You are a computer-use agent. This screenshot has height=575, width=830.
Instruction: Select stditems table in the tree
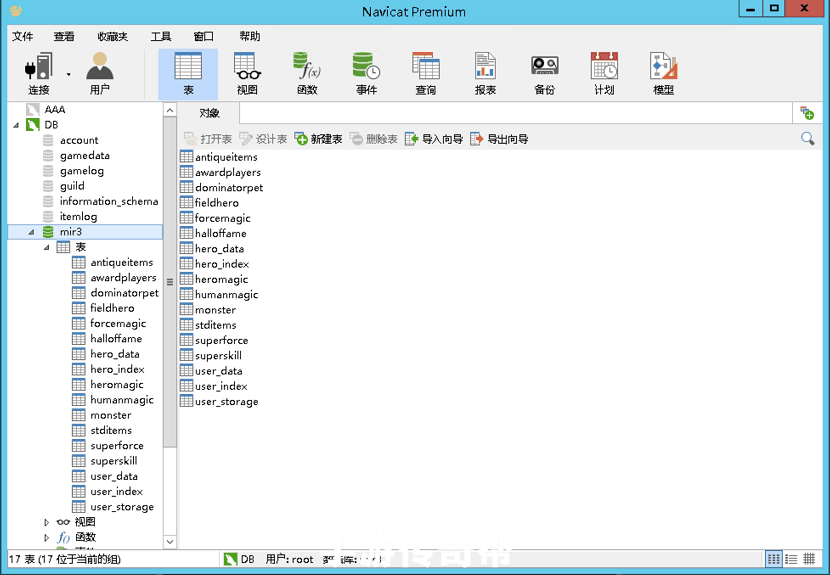pos(111,430)
